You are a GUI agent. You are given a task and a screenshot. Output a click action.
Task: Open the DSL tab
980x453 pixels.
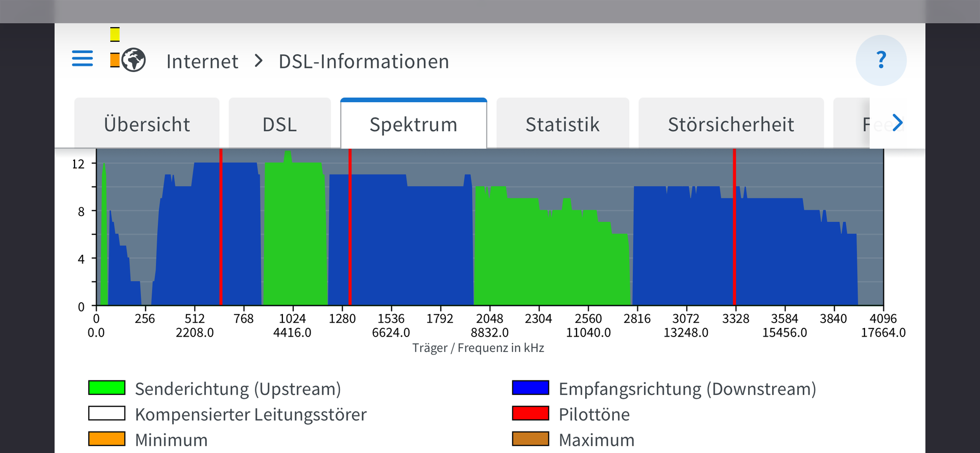coord(279,124)
